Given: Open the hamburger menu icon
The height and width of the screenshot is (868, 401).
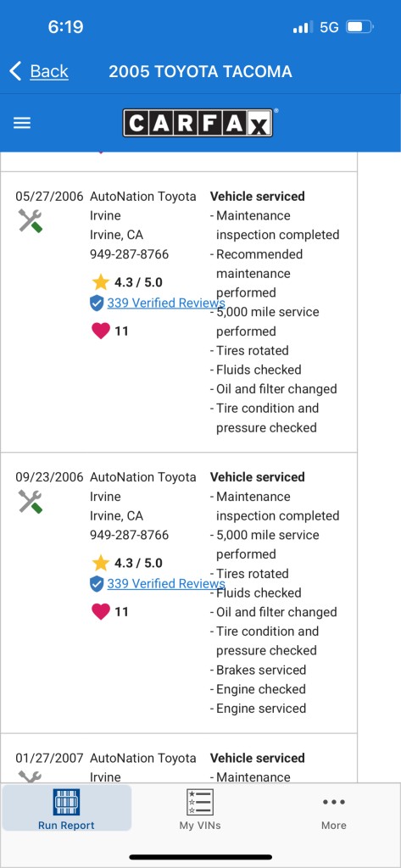Looking at the screenshot, I should [21, 123].
